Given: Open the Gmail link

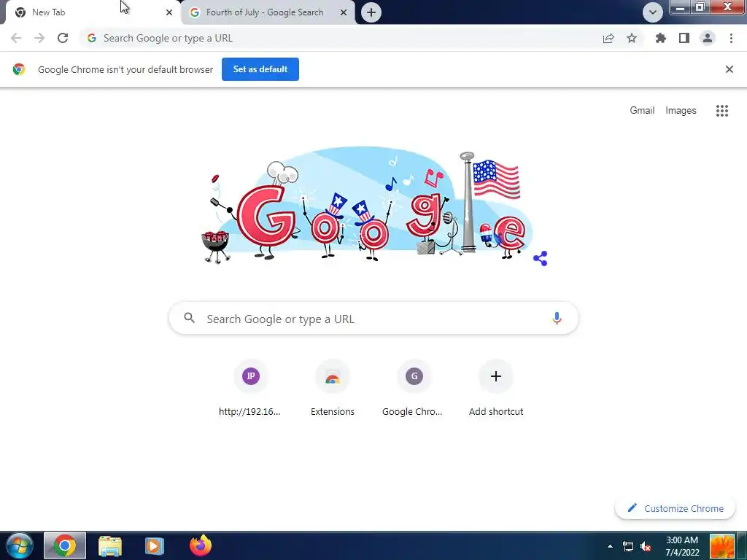Looking at the screenshot, I should coord(642,111).
